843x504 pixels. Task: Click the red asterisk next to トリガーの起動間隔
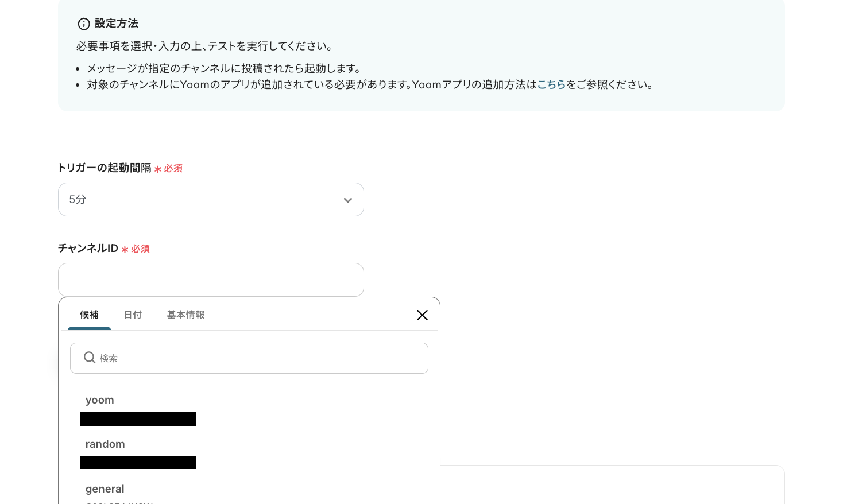157,168
